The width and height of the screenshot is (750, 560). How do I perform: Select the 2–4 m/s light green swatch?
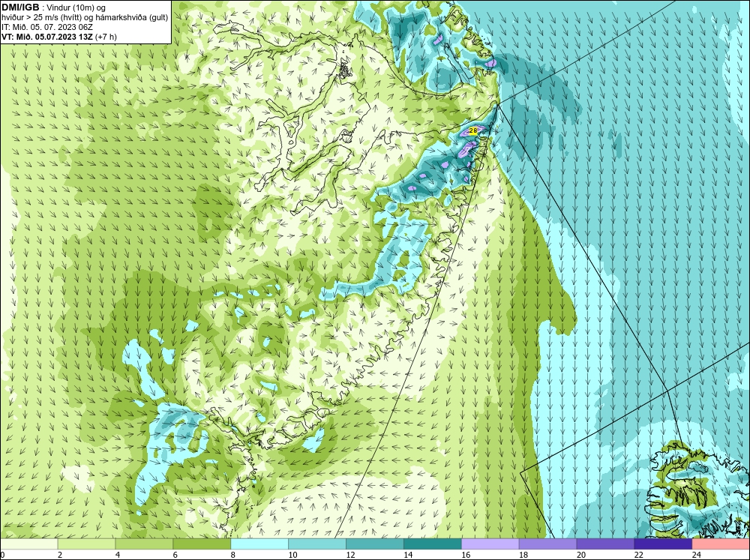click(86, 544)
